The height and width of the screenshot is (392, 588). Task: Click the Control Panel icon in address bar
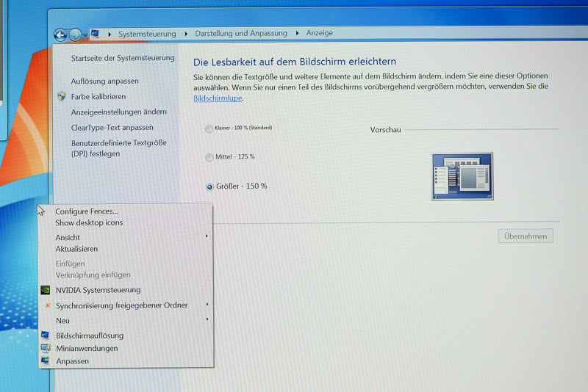95,34
